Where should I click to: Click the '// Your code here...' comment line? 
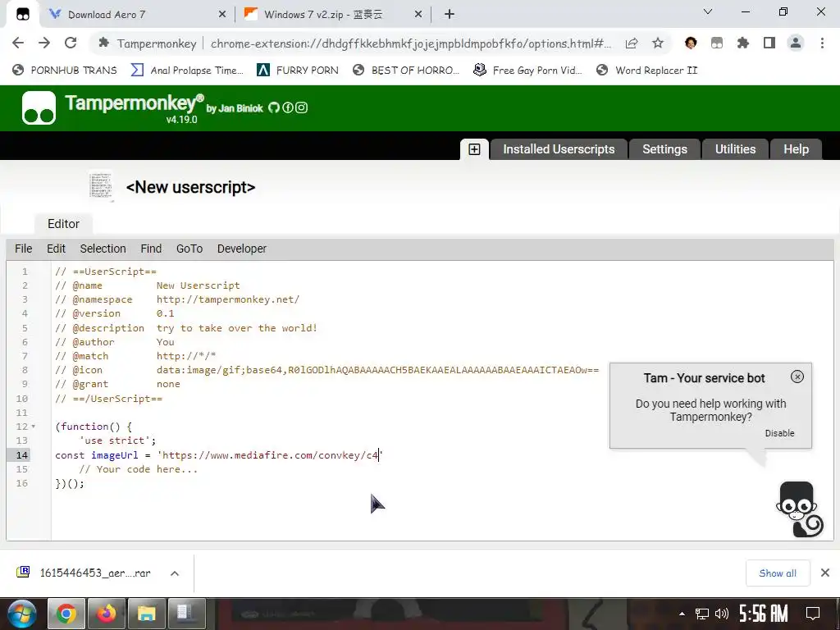(x=138, y=469)
